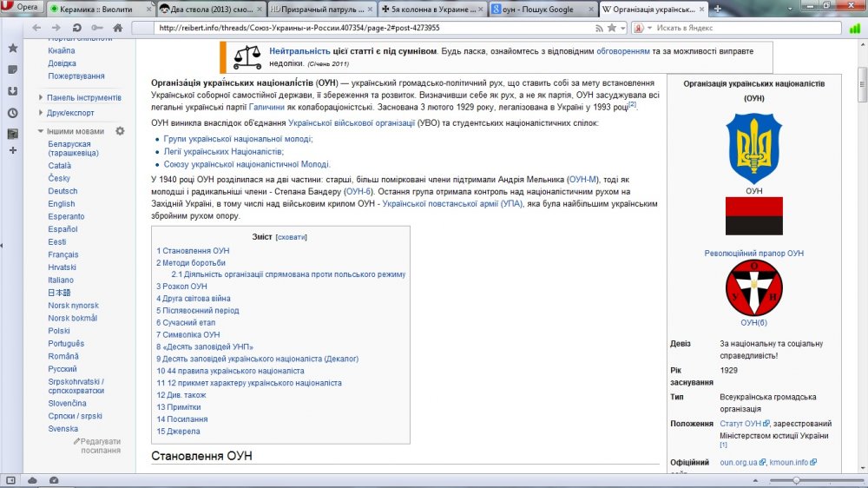The width and height of the screenshot is (868, 488).
Task: Open the Notes panel in sidebar
Action: 13,69
